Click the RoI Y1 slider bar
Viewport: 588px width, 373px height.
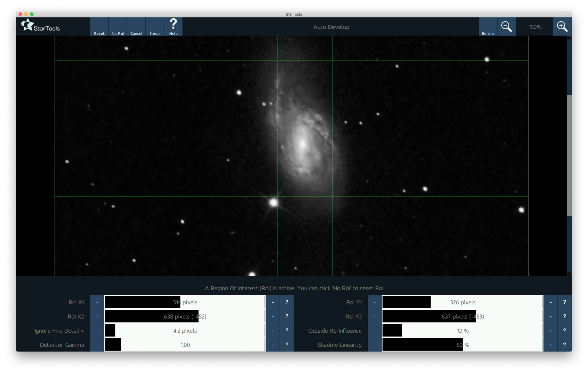point(463,302)
